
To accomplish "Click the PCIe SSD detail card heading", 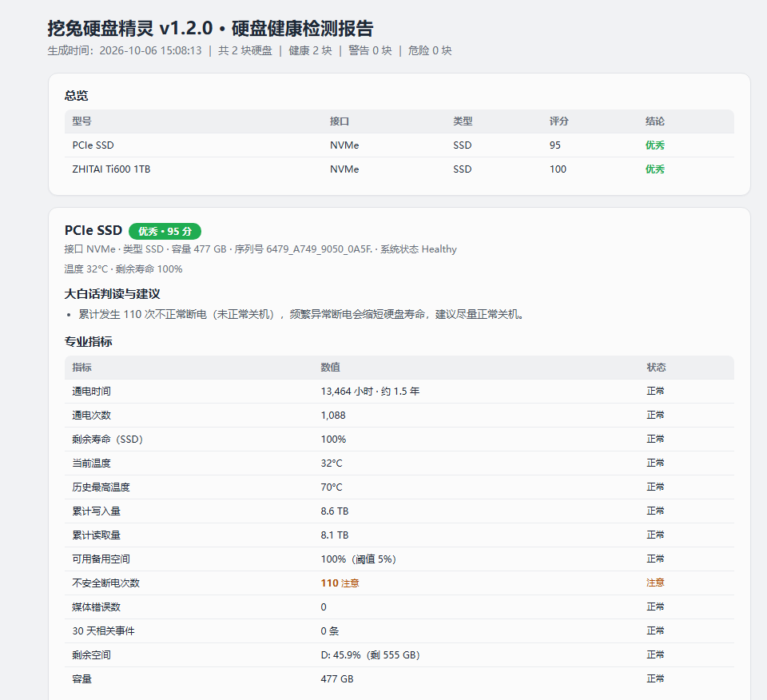I will (93, 230).
